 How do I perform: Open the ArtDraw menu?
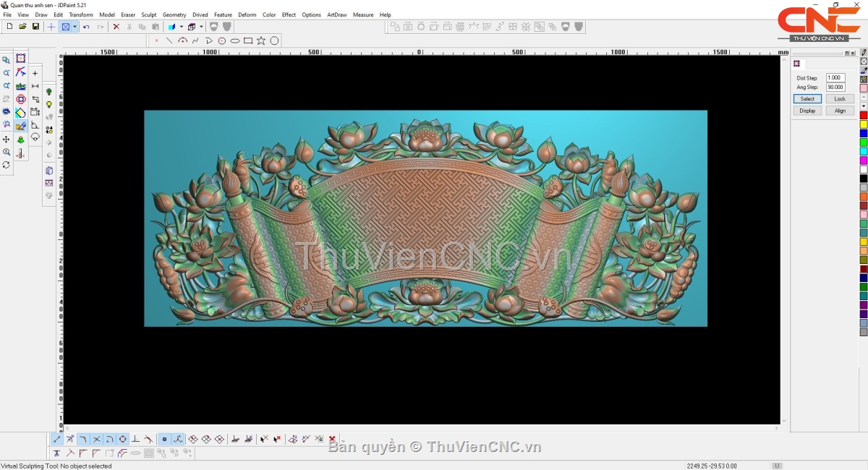pyautogui.click(x=336, y=14)
